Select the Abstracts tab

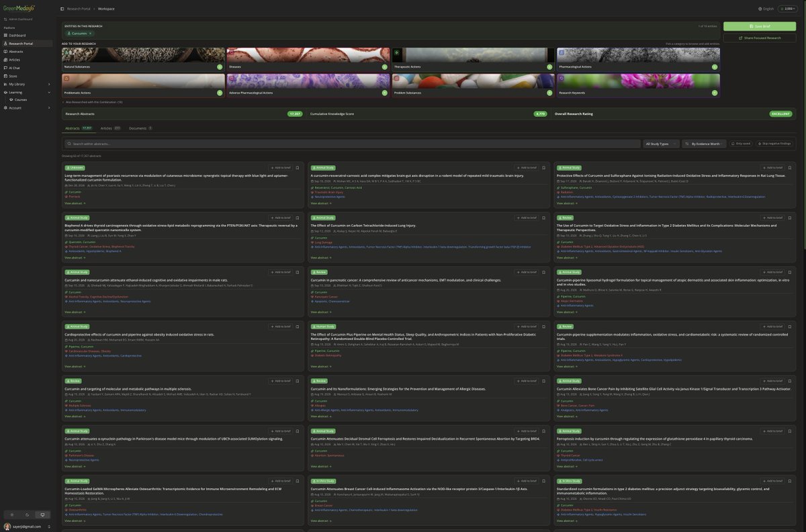pyautogui.click(x=79, y=128)
